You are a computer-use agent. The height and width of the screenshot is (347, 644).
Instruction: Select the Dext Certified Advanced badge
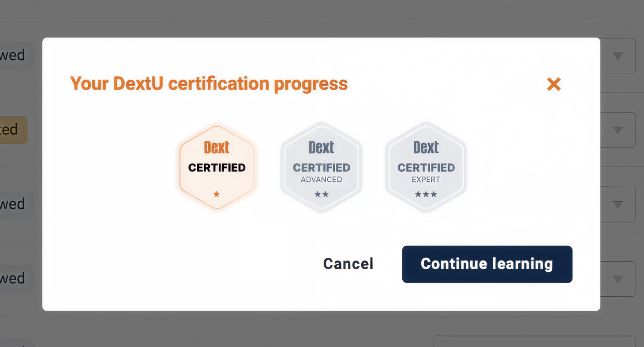click(x=322, y=167)
